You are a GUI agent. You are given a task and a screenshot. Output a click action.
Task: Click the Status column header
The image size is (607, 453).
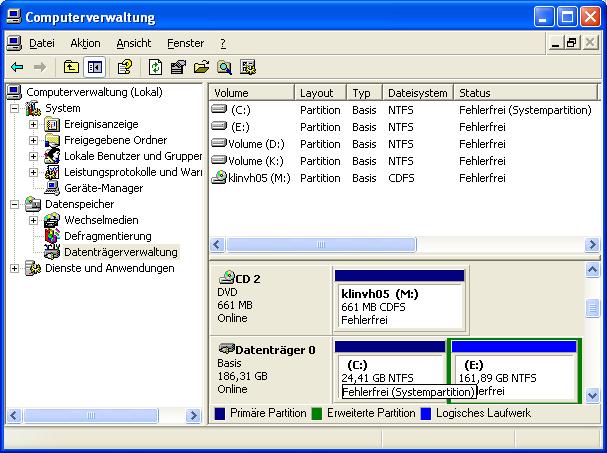tap(520, 93)
